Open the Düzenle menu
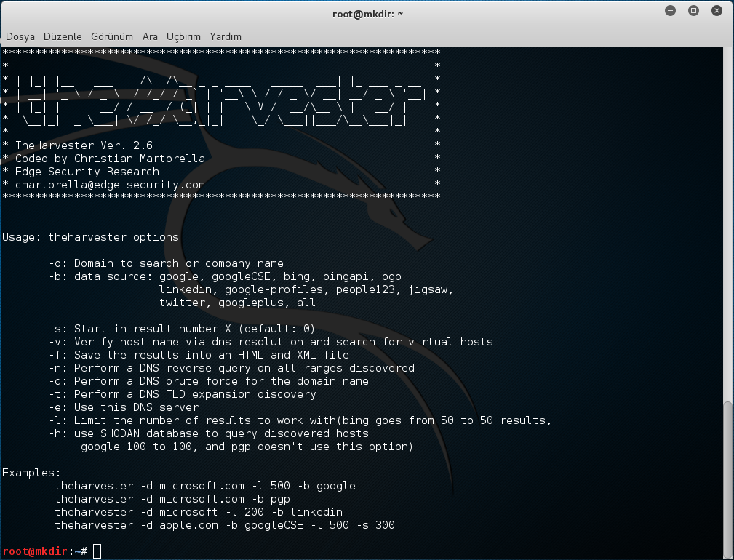This screenshot has width=734, height=560. pyautogui.click(x=63, y=36)
